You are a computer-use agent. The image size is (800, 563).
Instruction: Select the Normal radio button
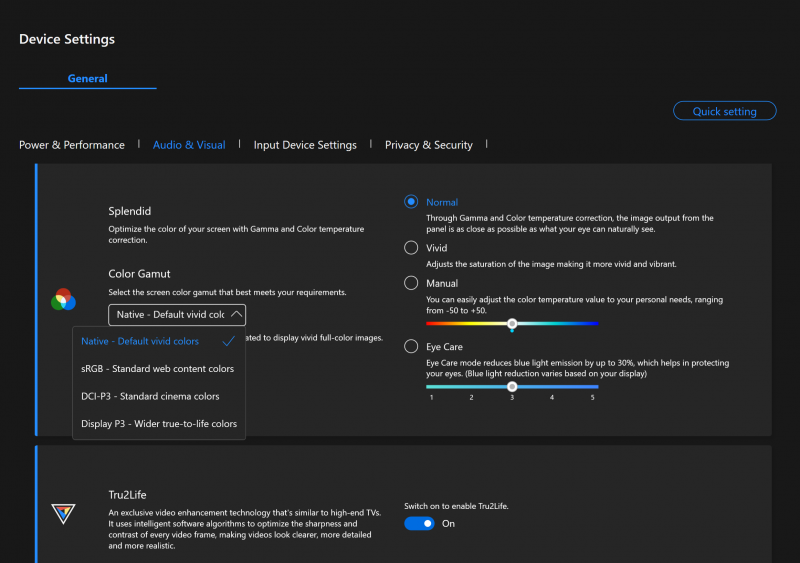coord(411,202)
